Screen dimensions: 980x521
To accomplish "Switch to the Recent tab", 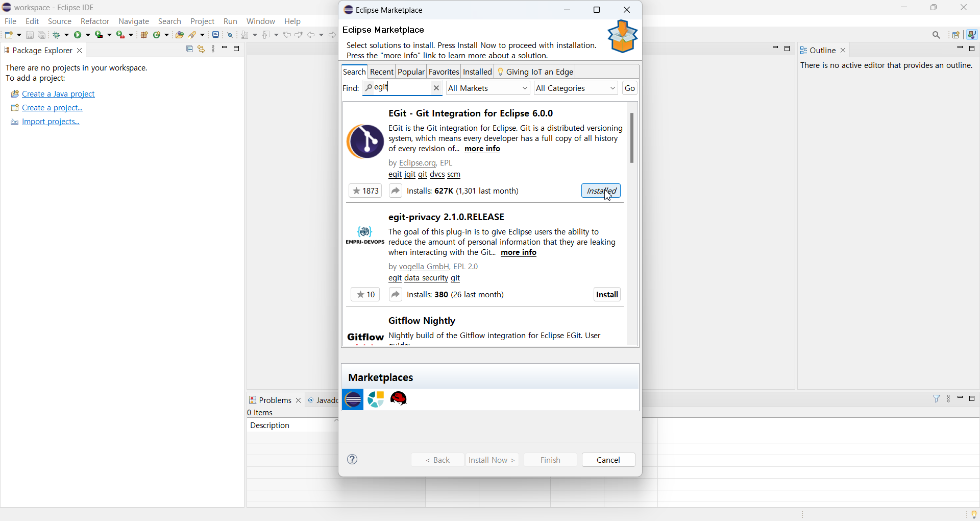I will (x=382, y=72).
